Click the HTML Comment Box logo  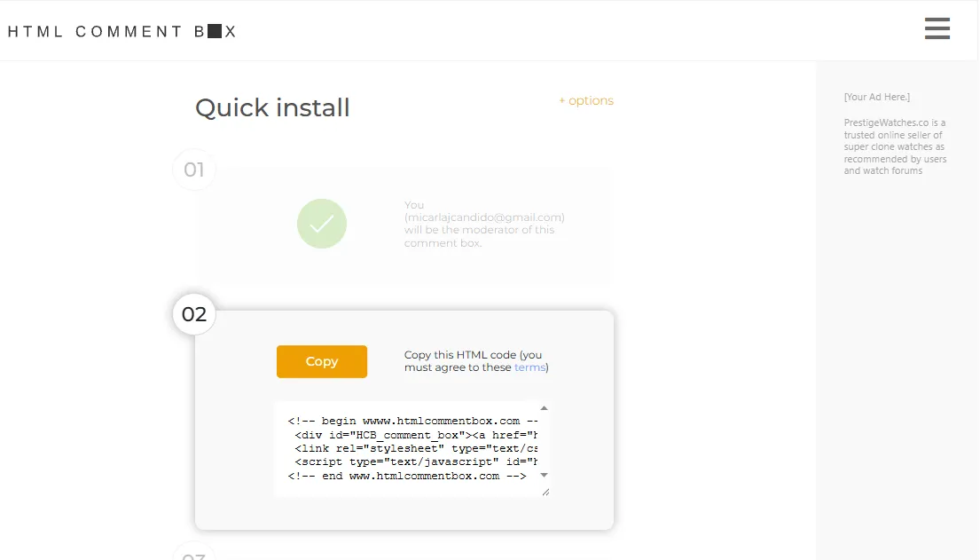[x=122, y=31]
